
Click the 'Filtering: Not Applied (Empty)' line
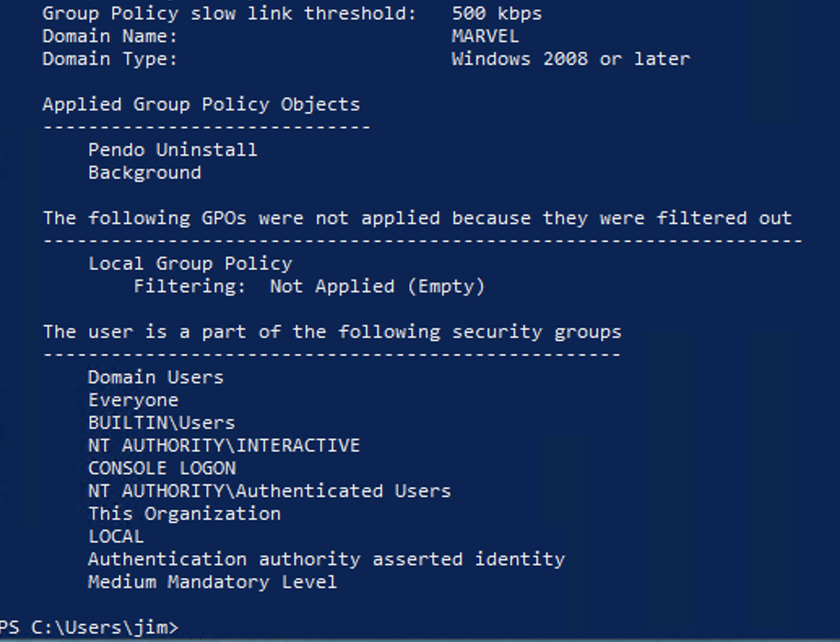pyautogui.click(x=309, y=286)
